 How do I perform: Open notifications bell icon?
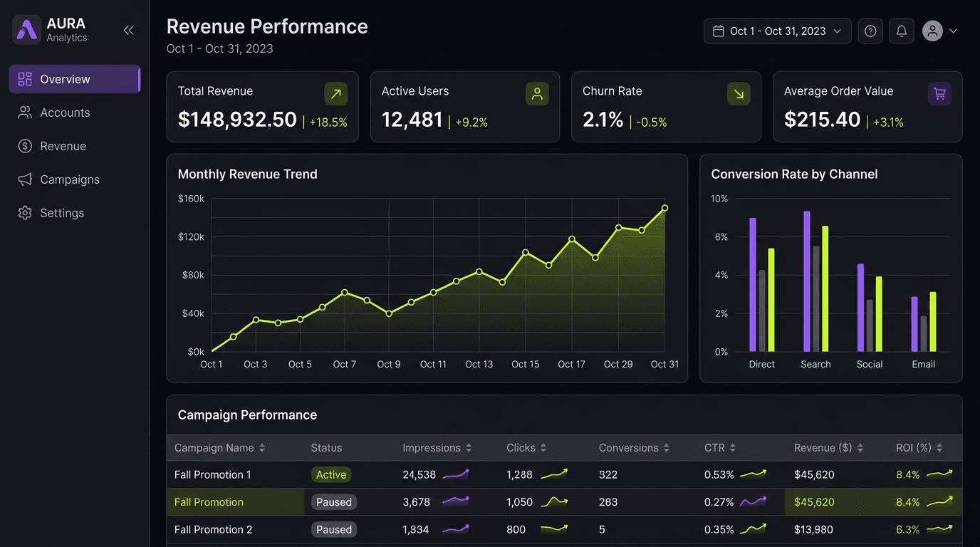902,31
